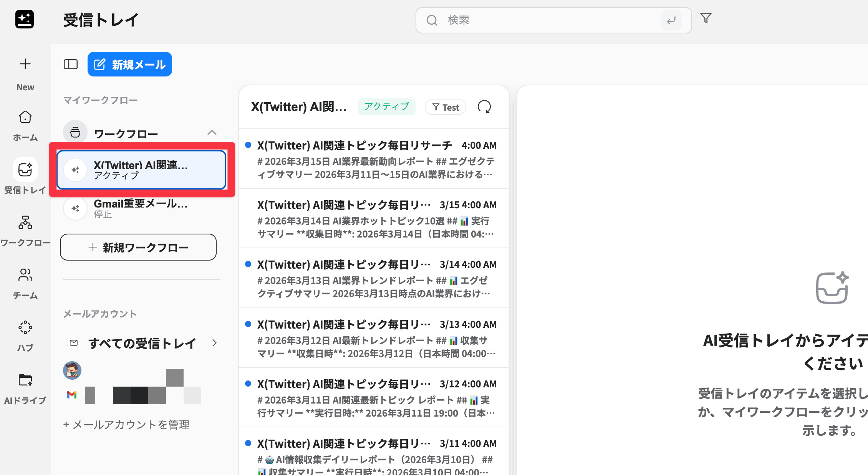Image resolution: width=868 pixels, height=475 pixels.
Task: Open the チーム team icon
Action: 25,275
